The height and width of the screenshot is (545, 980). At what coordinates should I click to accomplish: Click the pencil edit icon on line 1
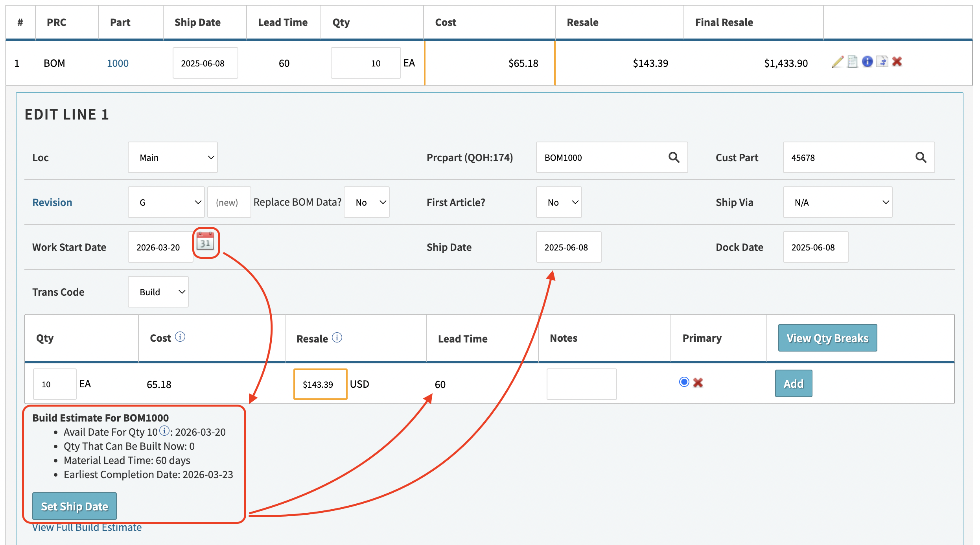coord(838,62)
